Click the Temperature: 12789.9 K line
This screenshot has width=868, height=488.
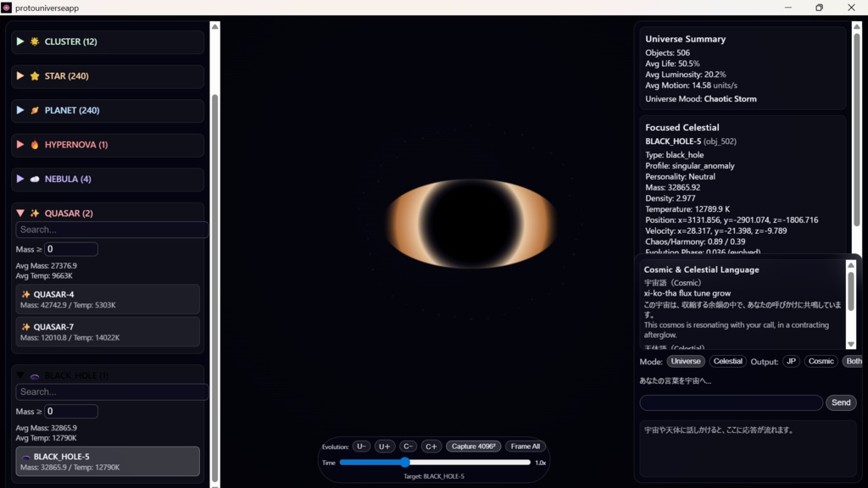[x=687, y=209]
